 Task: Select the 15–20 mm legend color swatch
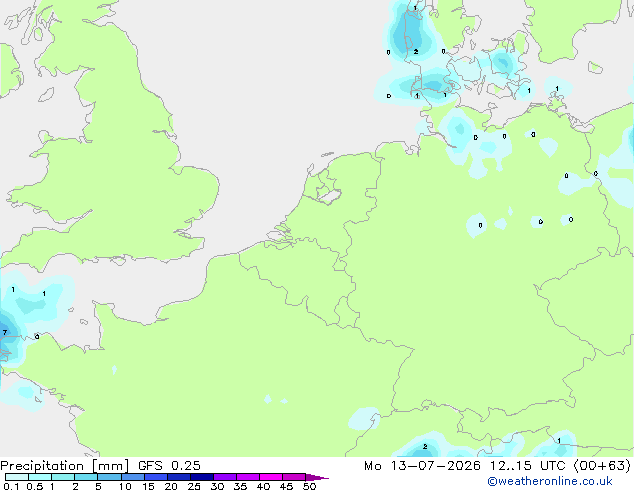click(x=156, y=477)
